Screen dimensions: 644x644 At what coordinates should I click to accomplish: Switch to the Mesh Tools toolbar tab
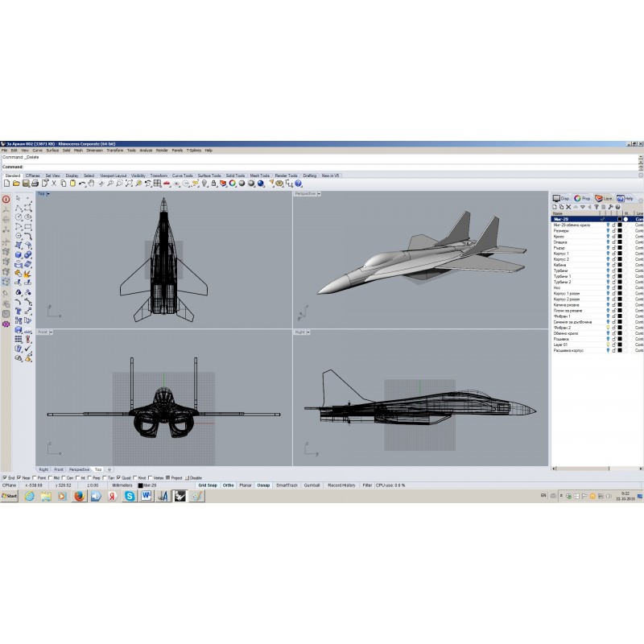coord(259,175)
